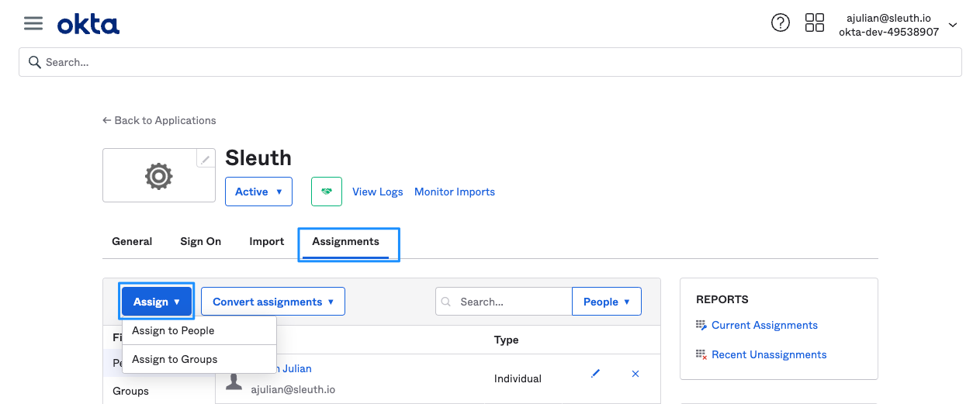Viewport: 980px width, 404px height.
Task: Click the green handshake provisioning icon
Action: coord(327,192)
